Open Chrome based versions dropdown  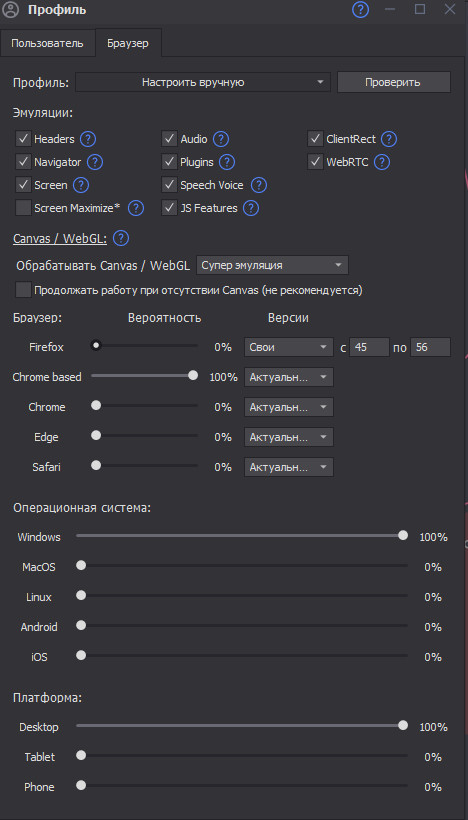[289, 377]
